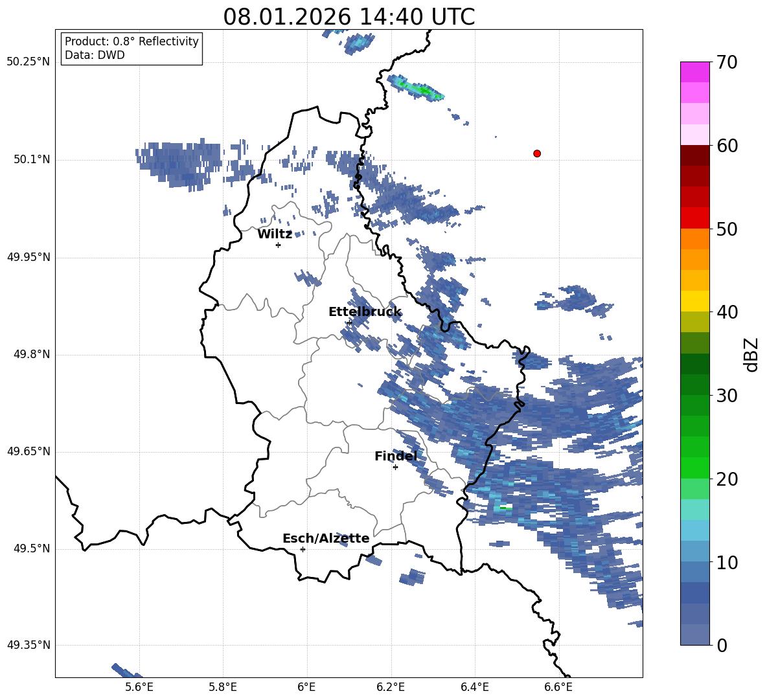The image size is (767, 700).
Task: Click the colorbar label 20
Action: click(x=727, y=479)
